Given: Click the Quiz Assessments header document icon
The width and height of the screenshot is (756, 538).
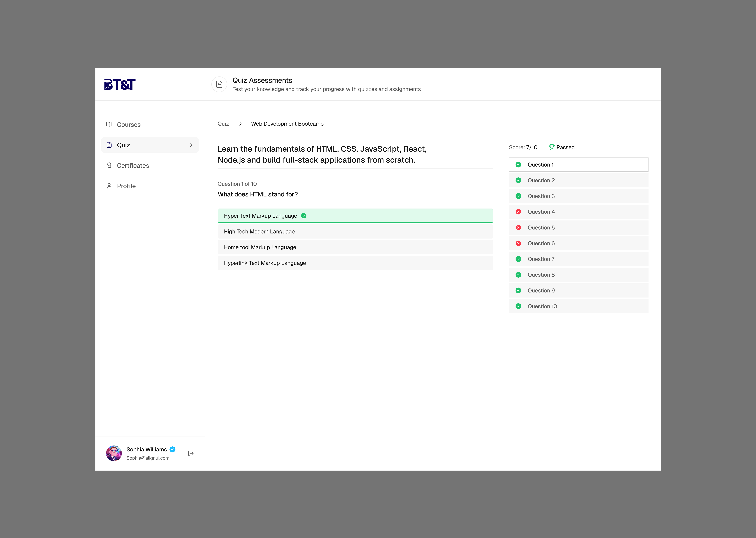Looking at the screenshot, I should (219, 84).
